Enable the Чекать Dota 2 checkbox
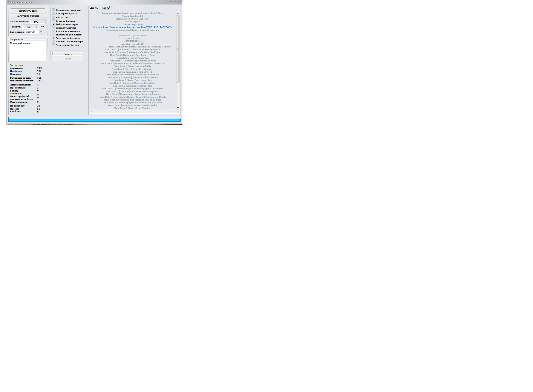This screenshot has width=533, height=392. tap(54, 17)
